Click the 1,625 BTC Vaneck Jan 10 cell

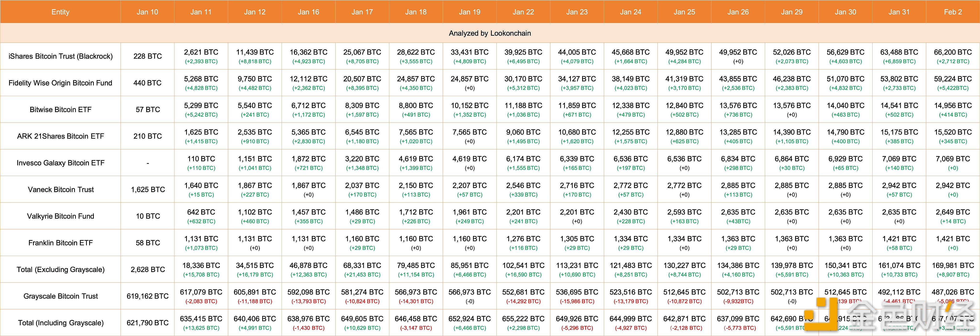[x=148, y=189]
